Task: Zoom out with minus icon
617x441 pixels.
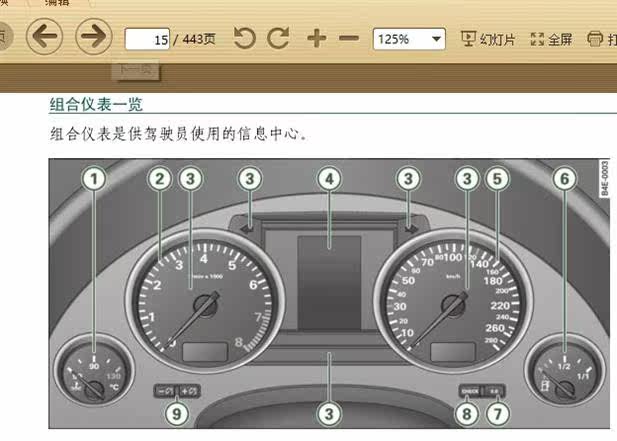Action: click(349, 39)
